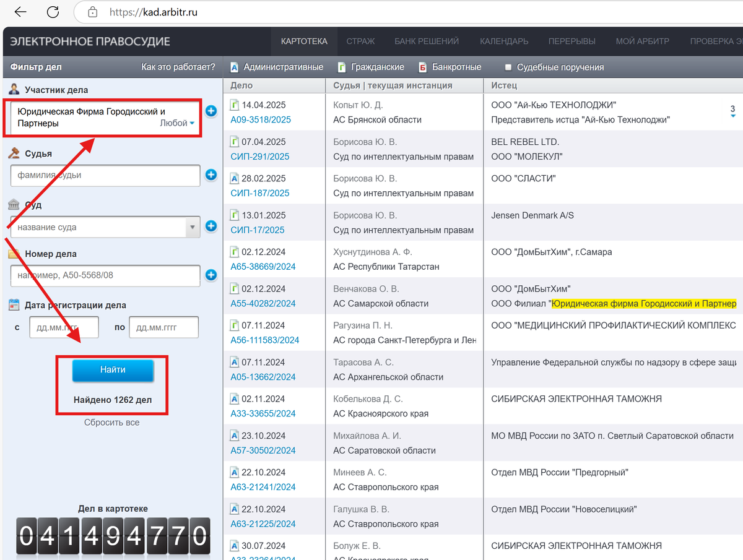Open the Календарь tab
Screen dimensions: 743x560
click(504, 41)
